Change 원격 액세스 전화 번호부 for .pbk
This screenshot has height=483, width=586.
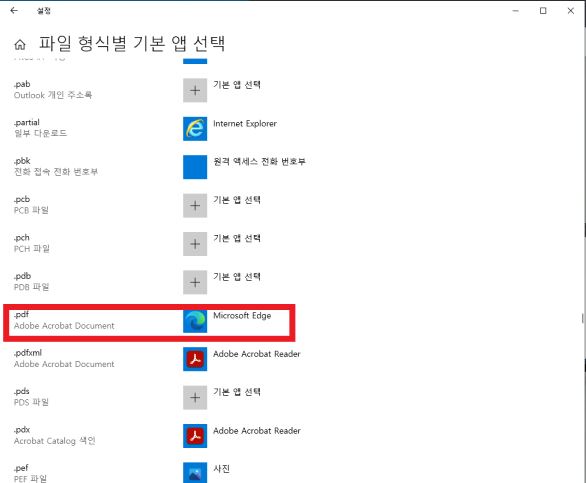click(259, 161)
